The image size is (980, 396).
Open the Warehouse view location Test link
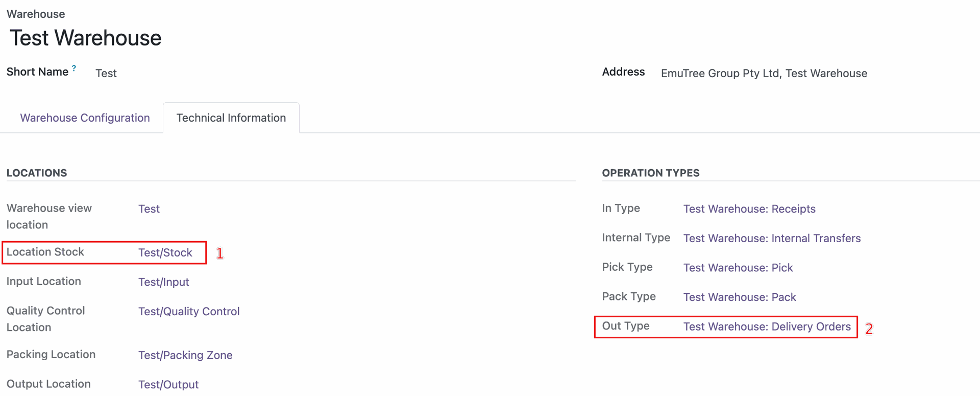pos(149,209)
